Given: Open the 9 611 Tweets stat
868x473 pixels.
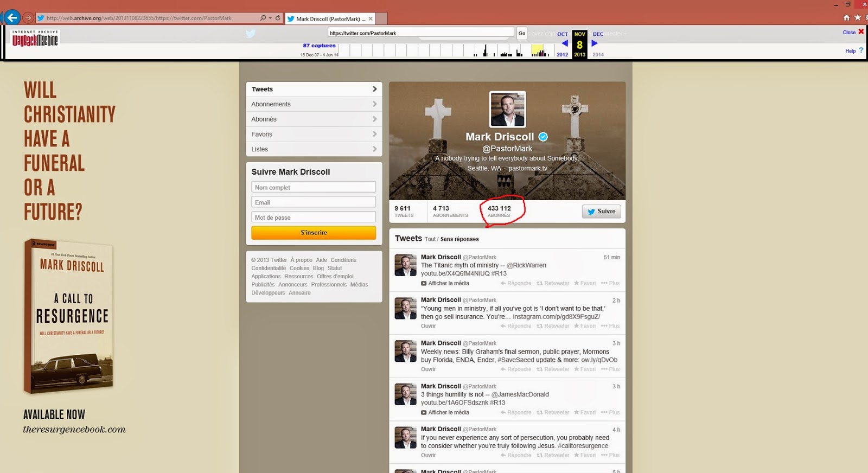Looking at the screenshot, I should pyautogui.click(x=404, y=212).
